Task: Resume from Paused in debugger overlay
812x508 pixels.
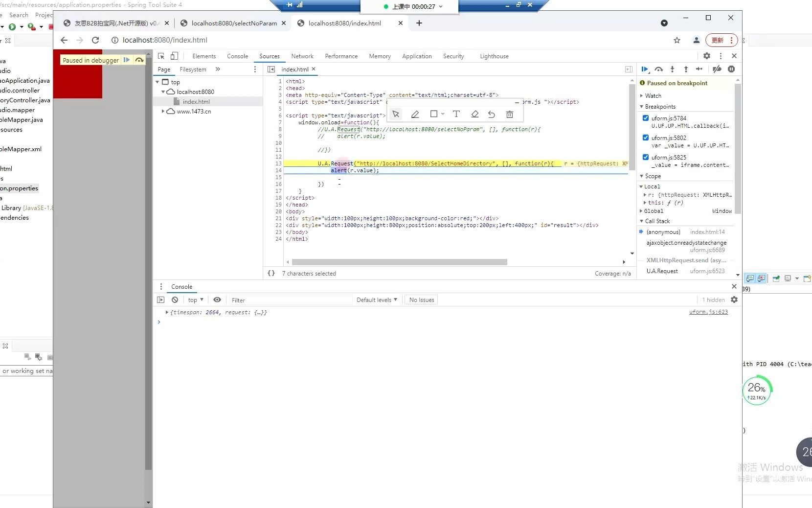Action: 126,60
